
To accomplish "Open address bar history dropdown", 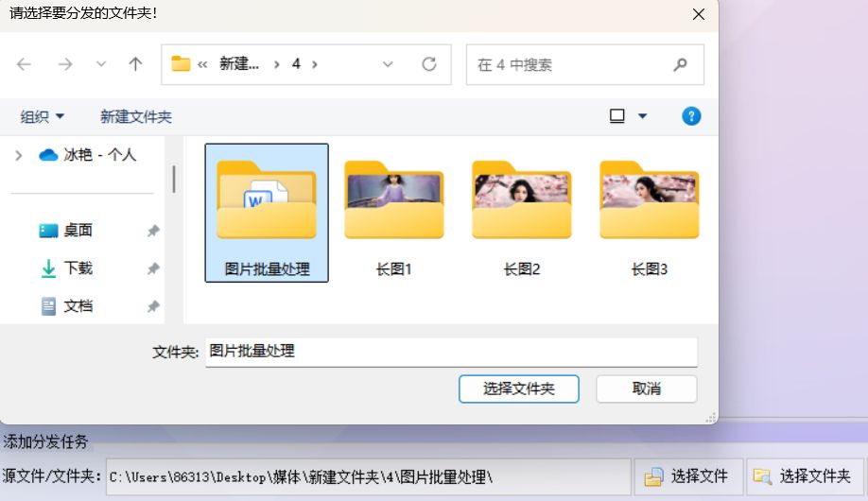I will pyautogui.click(x=388, y=64).
